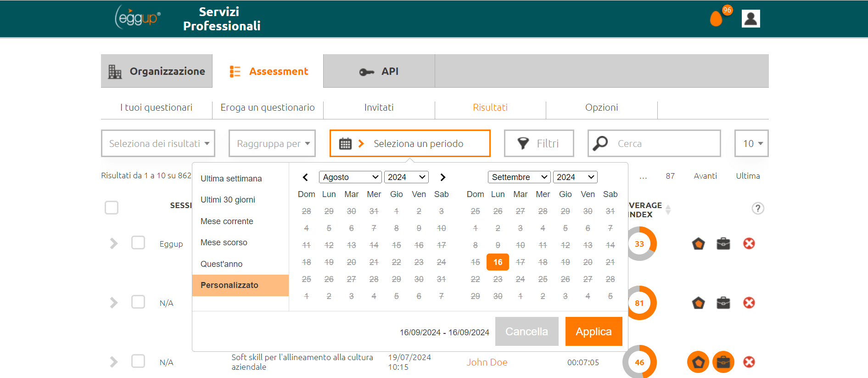Open the Agosto month dropdown
The height and width of the screenshot is (378, 868).
pyautogui.click(x=350, y=177)
